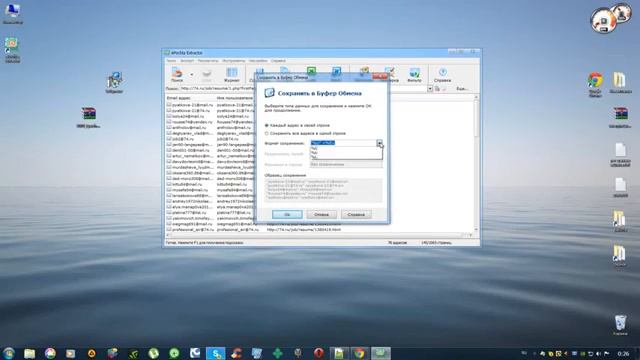The height and width of the screenshot is (360, 640).
Task: Click the Windows Start button
Action: point(9,353)
